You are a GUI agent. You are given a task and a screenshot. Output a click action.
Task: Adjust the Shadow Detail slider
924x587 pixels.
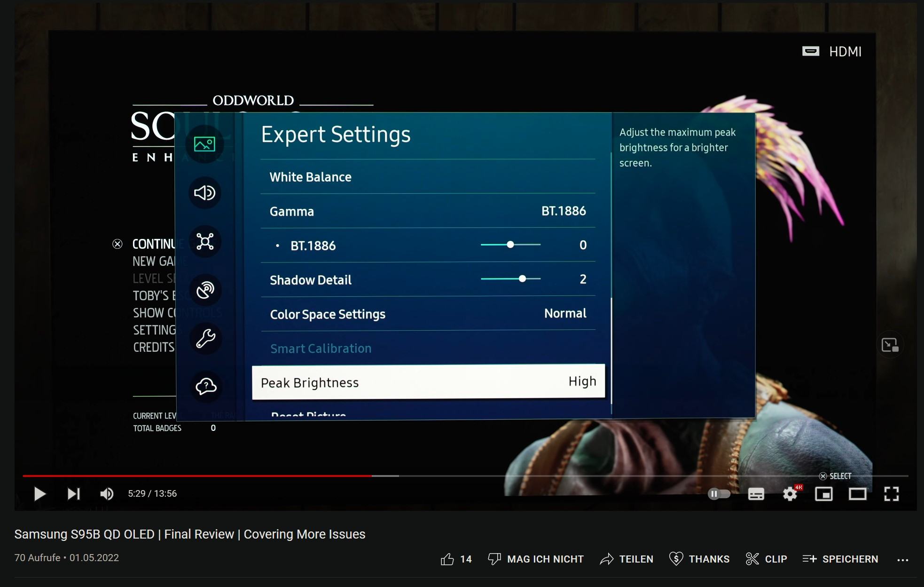pyautogui.click(x=510, y=279)
